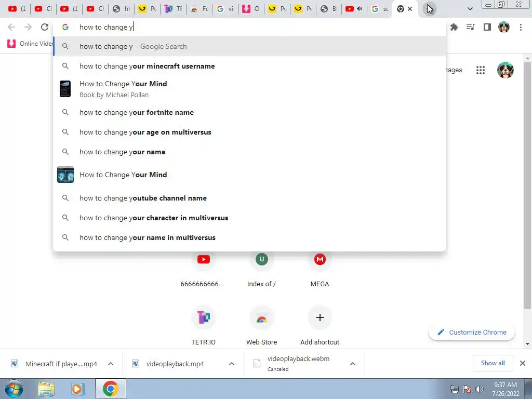
Task: Open the MEGA shortcut tile
Action: [320, 260]
